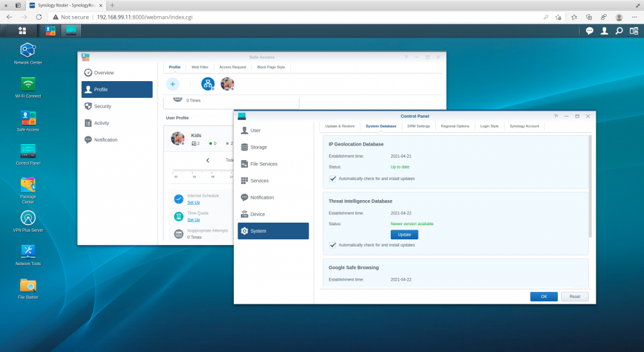
Task: Open File Station desktop icon
Action: (x=28, y=288)
